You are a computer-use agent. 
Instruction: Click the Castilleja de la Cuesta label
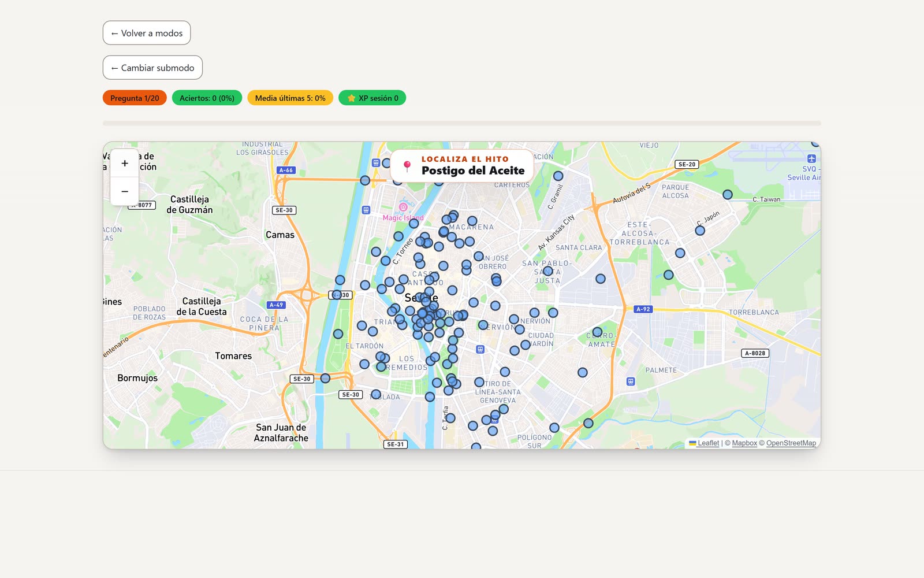tap(202, 306)
